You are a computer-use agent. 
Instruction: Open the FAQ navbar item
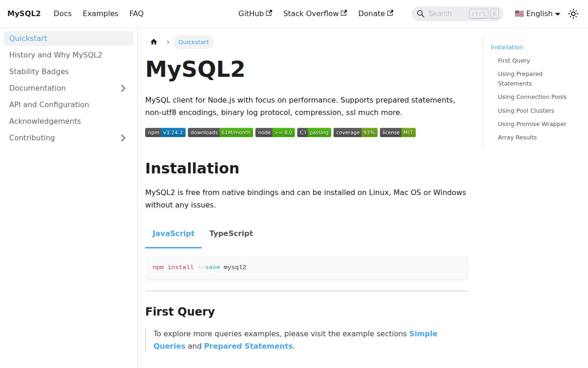click(136, 14)
